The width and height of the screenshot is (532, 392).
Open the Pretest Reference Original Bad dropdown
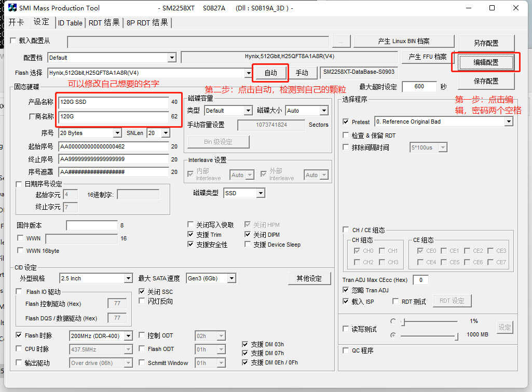tap(508, 121)
